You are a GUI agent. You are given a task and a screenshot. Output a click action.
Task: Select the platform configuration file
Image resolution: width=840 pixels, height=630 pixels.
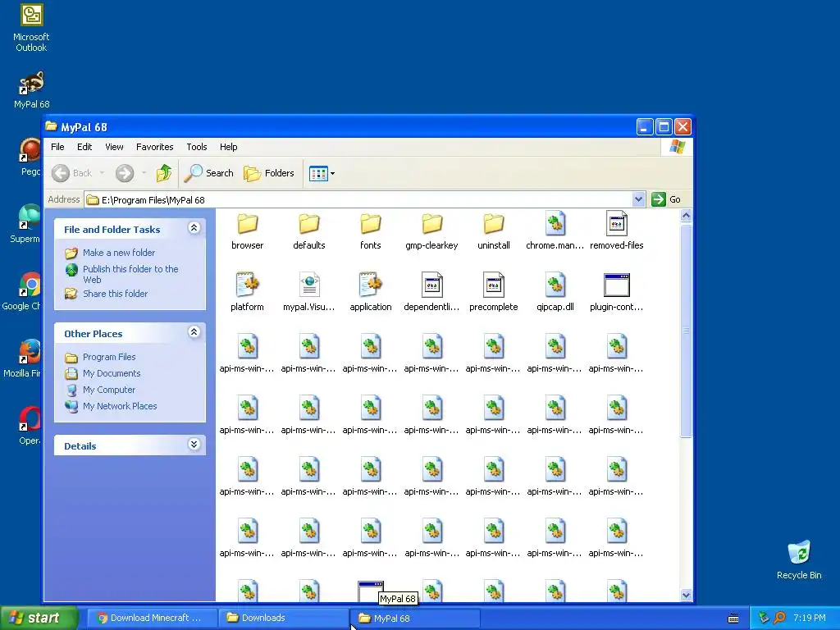pos(247,293)
